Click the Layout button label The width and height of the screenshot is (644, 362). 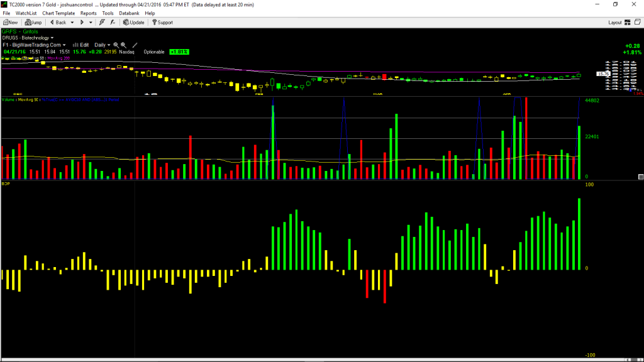coord(615,23)
